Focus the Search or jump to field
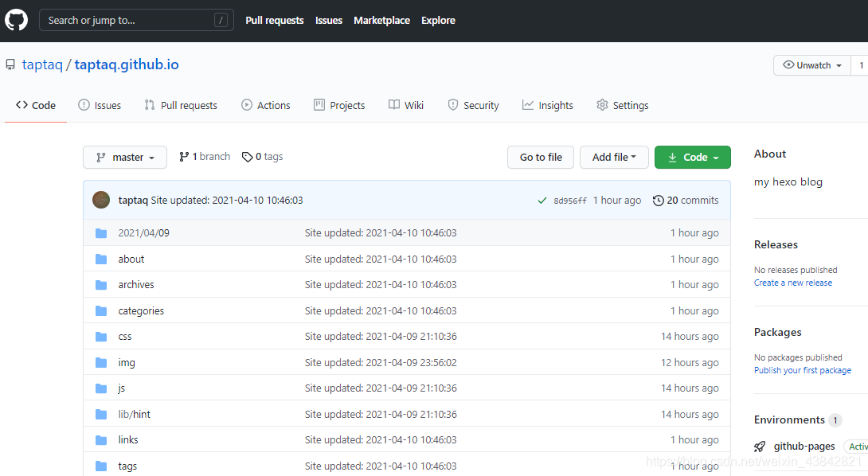Viewport: 868px width, 476px height. point(136,21)
